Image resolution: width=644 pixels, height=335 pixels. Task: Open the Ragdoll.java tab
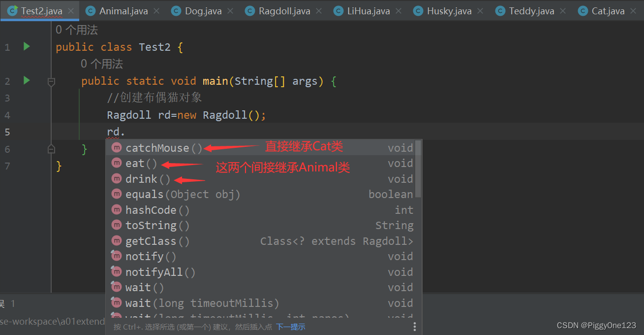click(x=284, y=11)
